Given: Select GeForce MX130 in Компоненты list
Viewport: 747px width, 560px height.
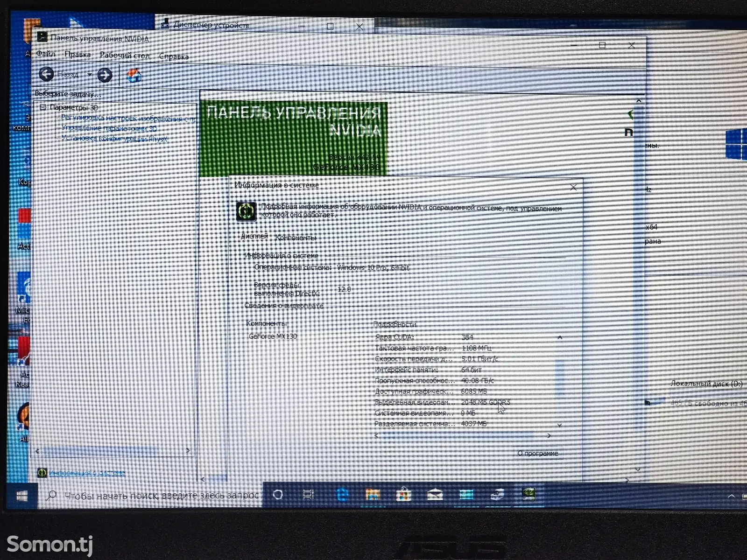Looking at the screenshot, I should tap(273, 336).
